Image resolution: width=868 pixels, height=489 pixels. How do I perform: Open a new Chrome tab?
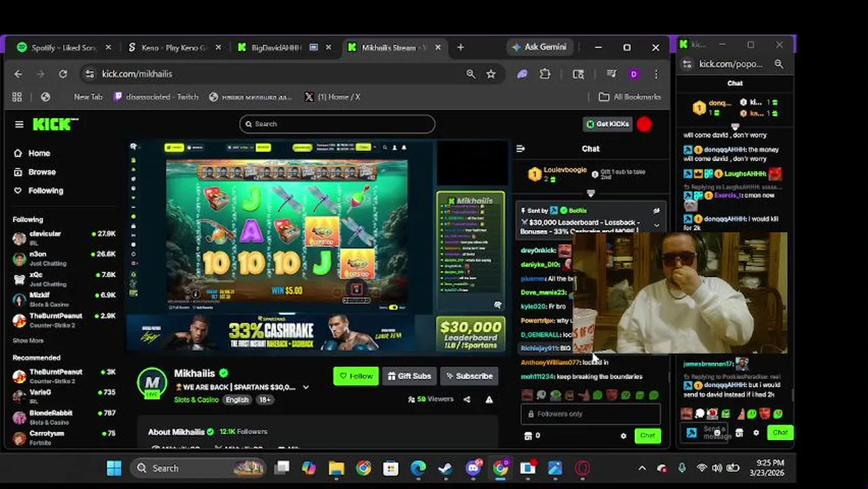click(x=460, y=48)
